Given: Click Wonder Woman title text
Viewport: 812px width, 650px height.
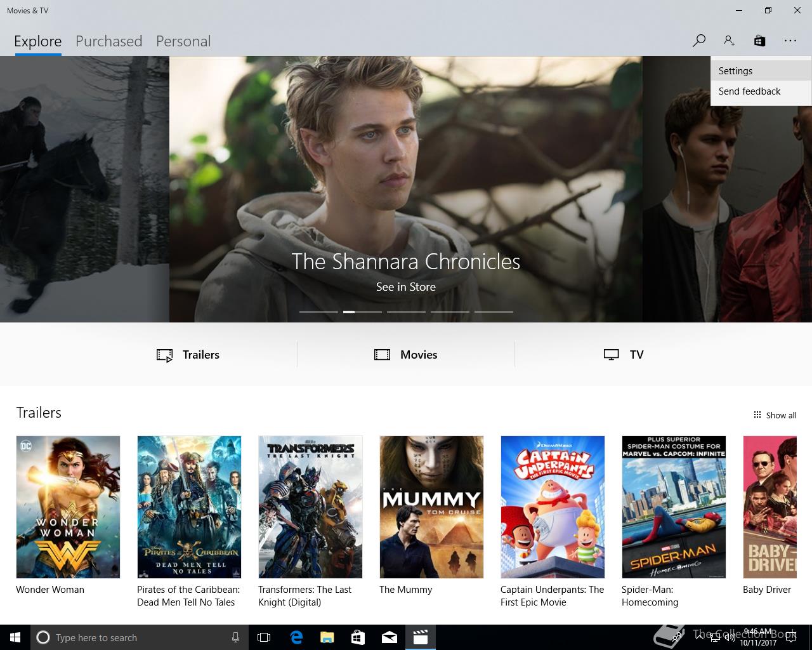Looking at the screenshot, I should [50, 590].
